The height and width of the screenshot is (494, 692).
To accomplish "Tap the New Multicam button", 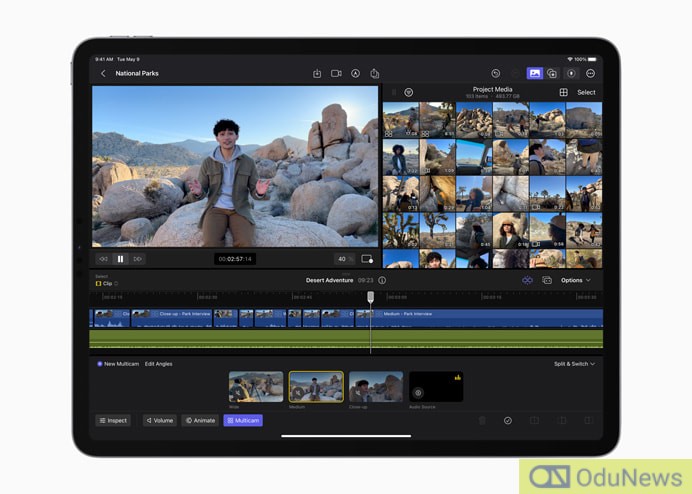I will [x=118, y=364].
